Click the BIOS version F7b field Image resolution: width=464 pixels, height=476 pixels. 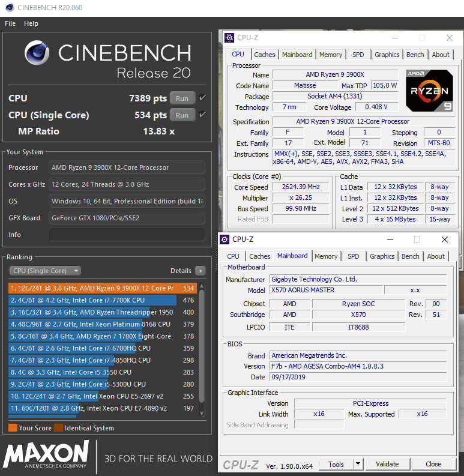click(358, 366)
